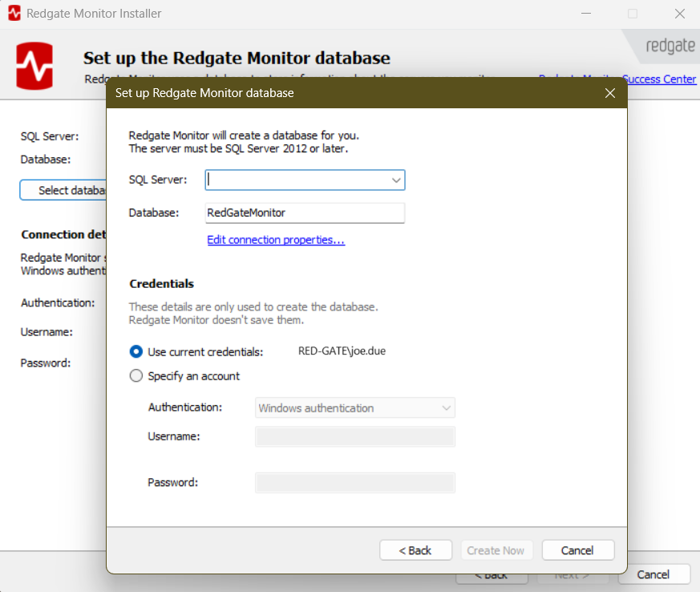The image size is (700, 592).
Task: Click the redgate brand logo in the header
Action: tap(670, 46)
